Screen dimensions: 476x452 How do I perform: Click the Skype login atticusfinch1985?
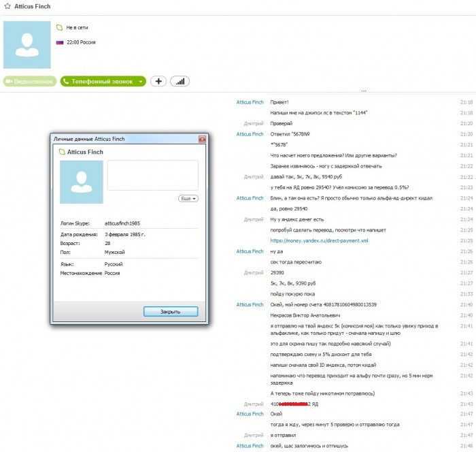click(x=122, y=223)
